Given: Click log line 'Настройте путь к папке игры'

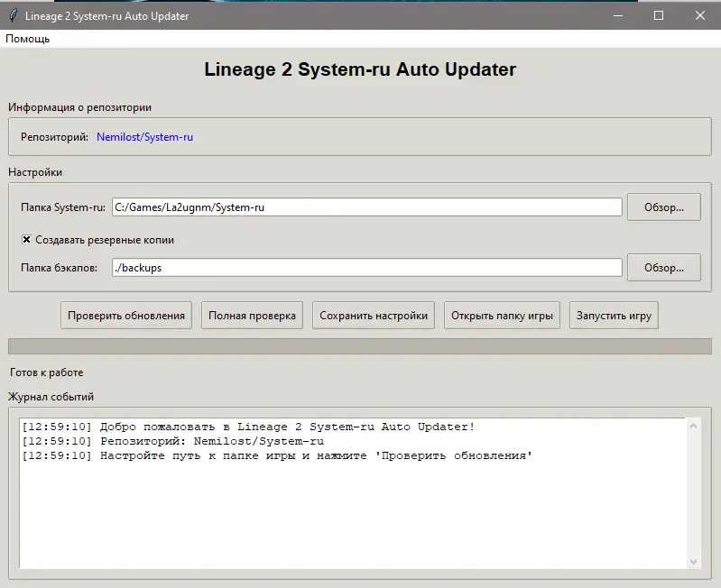Looking at the screenshot, I should (x=277, y=455).
